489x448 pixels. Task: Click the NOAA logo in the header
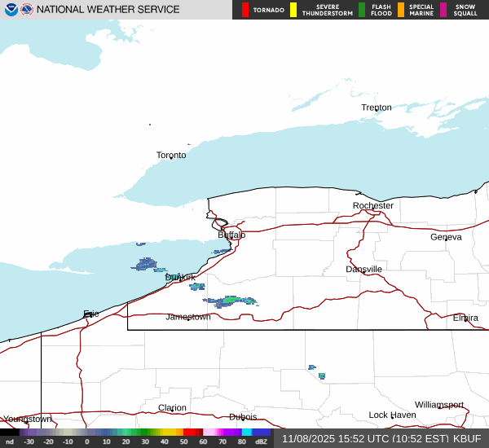(x=11, y=10)
